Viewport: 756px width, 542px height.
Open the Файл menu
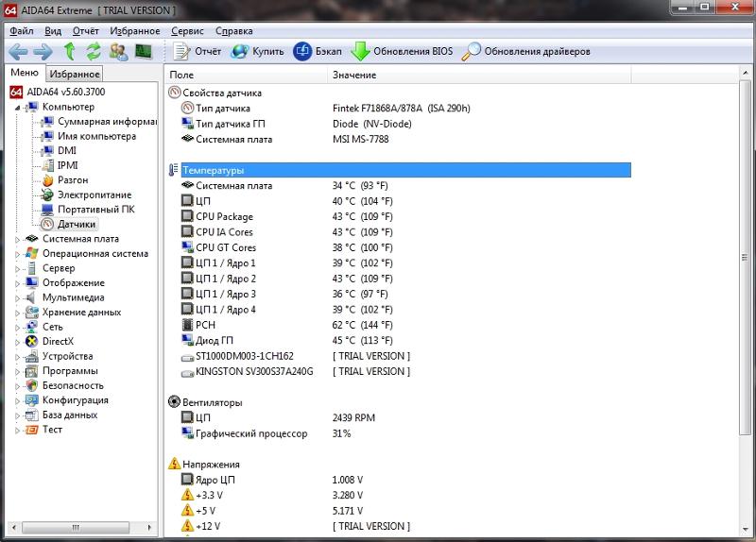coord(22,31)
